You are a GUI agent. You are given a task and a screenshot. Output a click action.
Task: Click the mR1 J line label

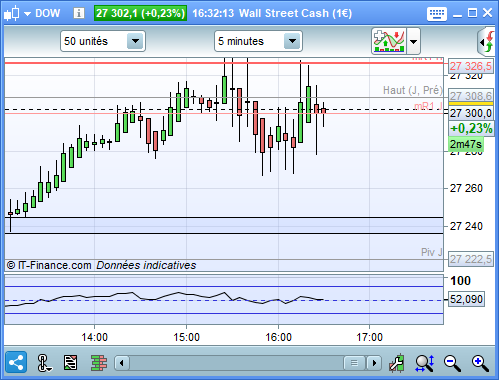pyautogui.click(x=428, y=106)
